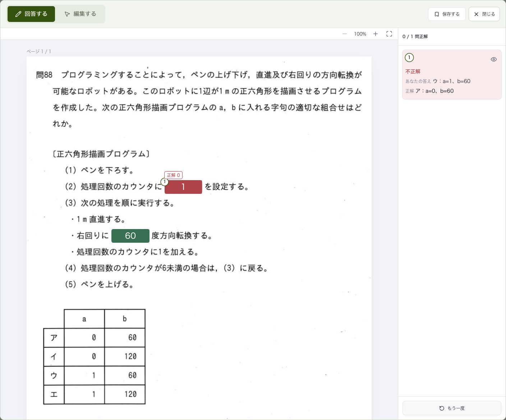This screenshot has width=506, height=420.
Task: Click step (1) ペンを下ろす。
Action: click(100, 170)
